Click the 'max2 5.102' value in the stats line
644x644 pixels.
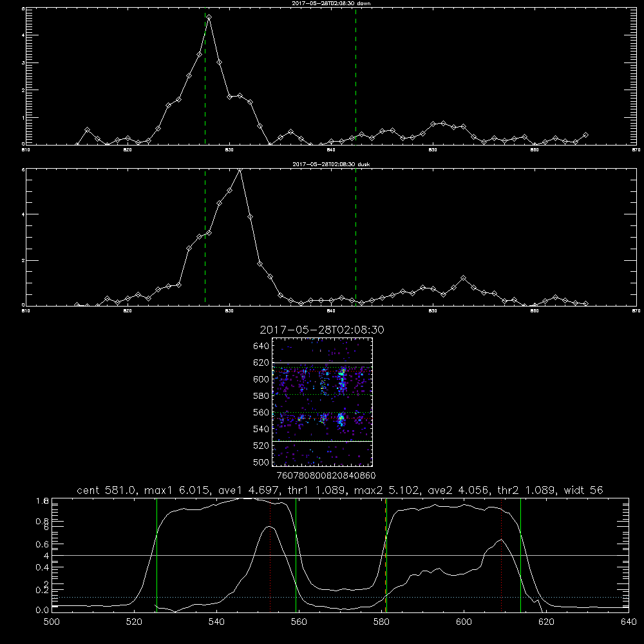387,490
